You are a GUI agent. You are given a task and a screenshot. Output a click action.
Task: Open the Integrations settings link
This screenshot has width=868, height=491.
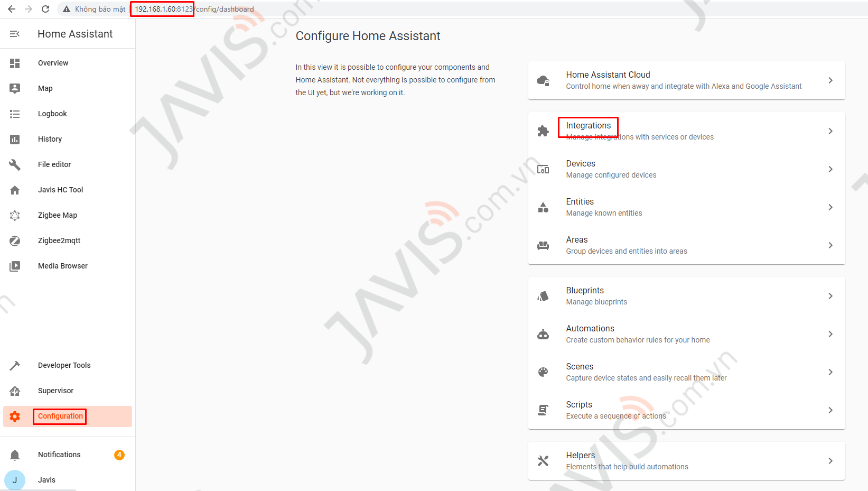click(x=687, y=131)
